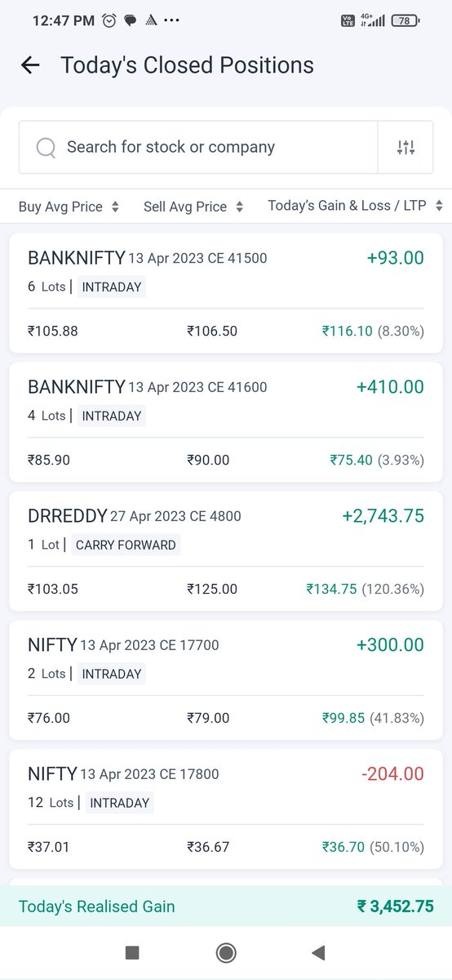Sort by Buy Avg Price
Screen dimensions: 452x980
69,207
